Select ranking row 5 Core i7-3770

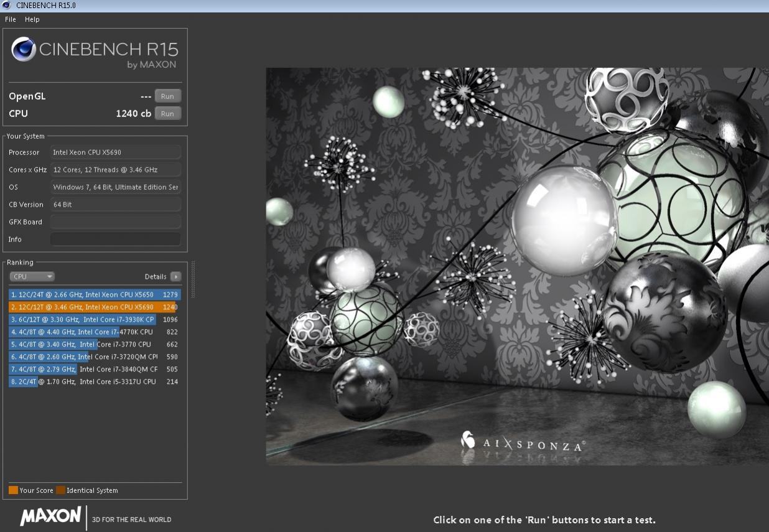[x=95, y=344]
